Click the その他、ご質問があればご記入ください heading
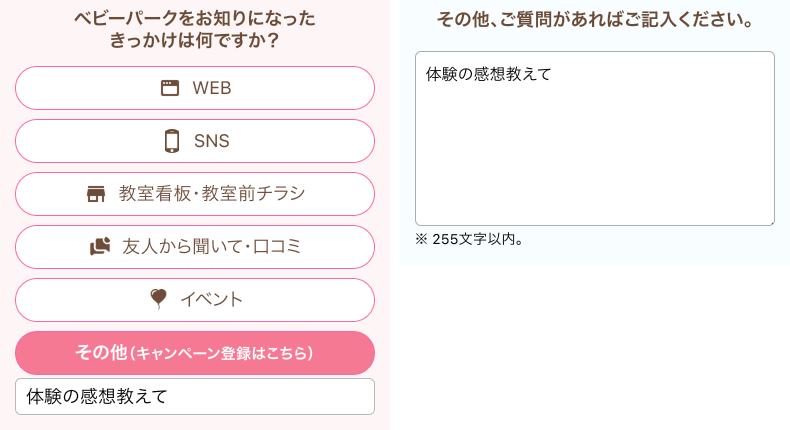Screen dimensions: 790x430 tap(595, 20)
